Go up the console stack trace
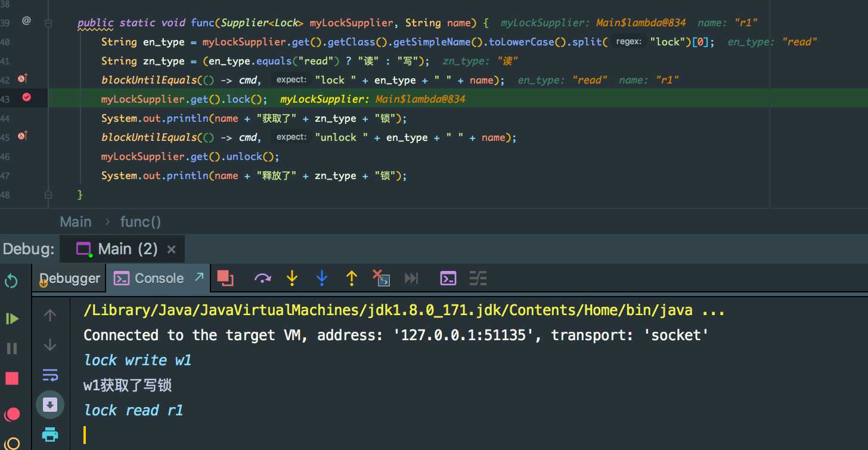This screenshot has height=450, width=868. [50, 315]
